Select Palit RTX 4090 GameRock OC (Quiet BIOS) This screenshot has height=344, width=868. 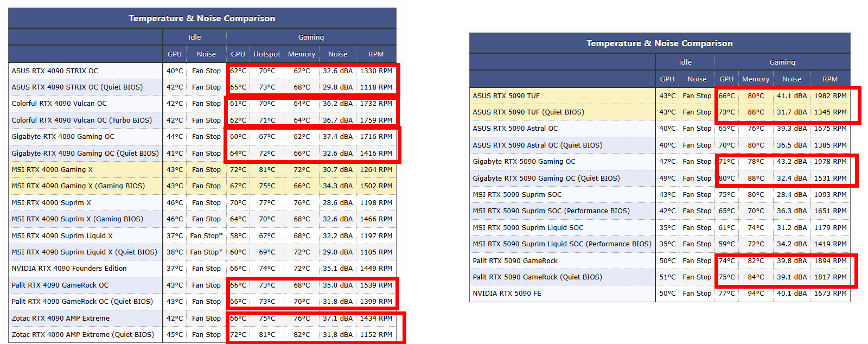pyautogui.click(x=82, y=301)
